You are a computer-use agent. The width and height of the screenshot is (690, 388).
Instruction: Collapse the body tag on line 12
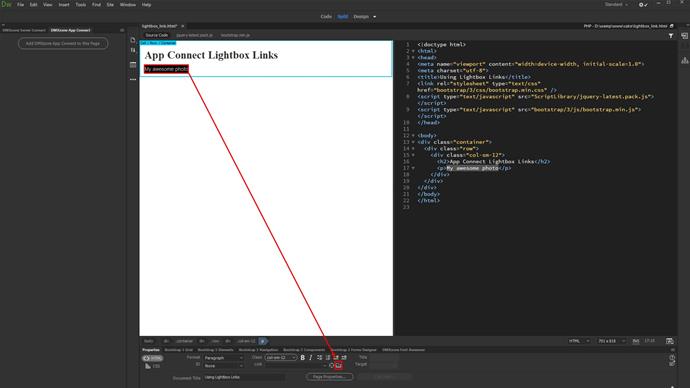pos(413,135)
